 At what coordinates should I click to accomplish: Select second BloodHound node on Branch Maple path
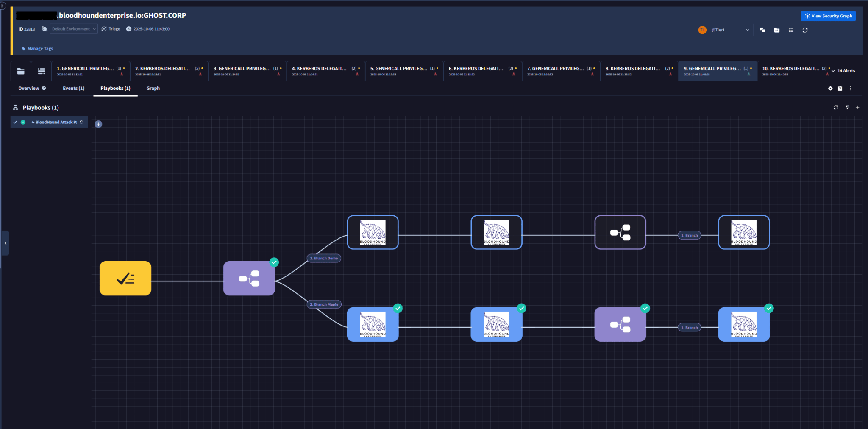point(497,324)
